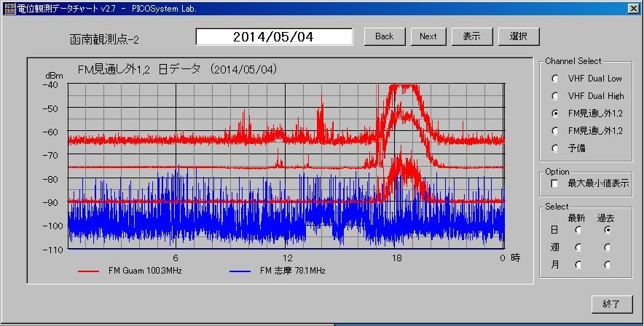Select the VHF Dual Low channel
This screenshot has width=644, height=326.
(556, 79)
